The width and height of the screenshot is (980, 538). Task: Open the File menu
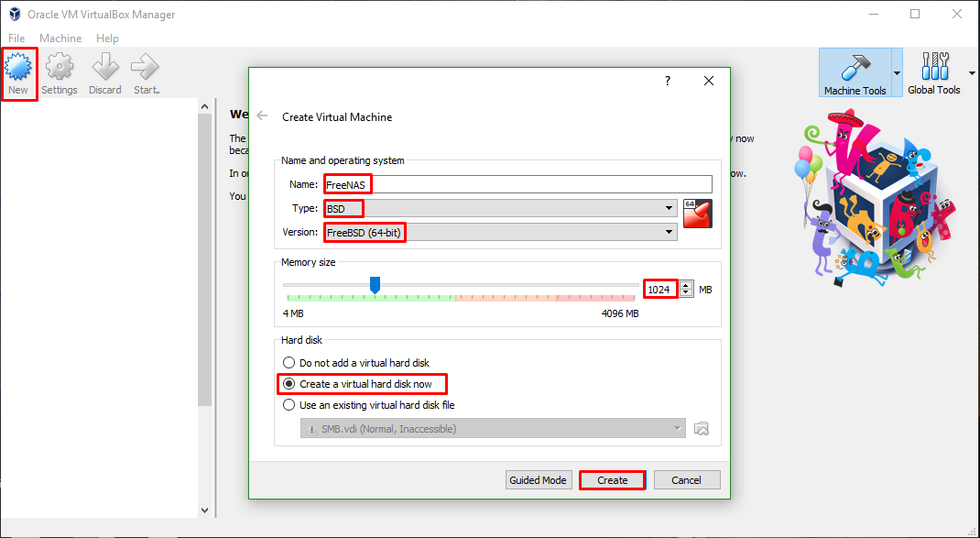[x=16, y=38]
